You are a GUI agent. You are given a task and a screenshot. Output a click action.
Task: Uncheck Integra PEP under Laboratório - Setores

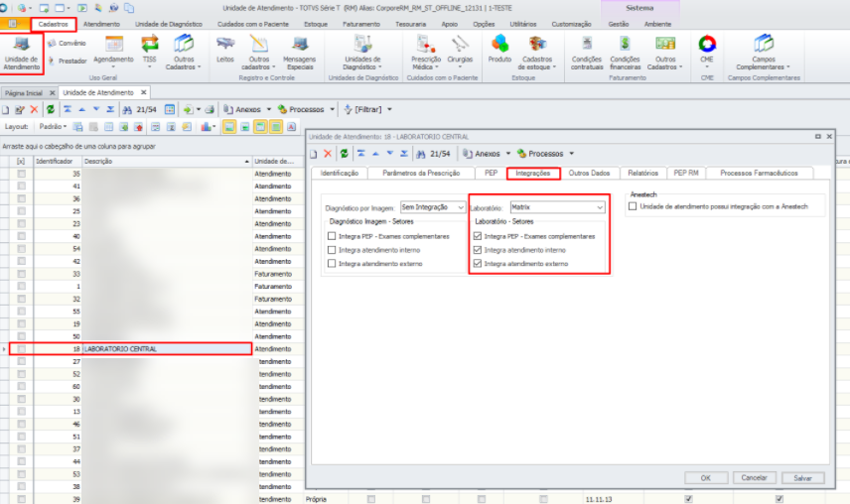coord(477,236)
